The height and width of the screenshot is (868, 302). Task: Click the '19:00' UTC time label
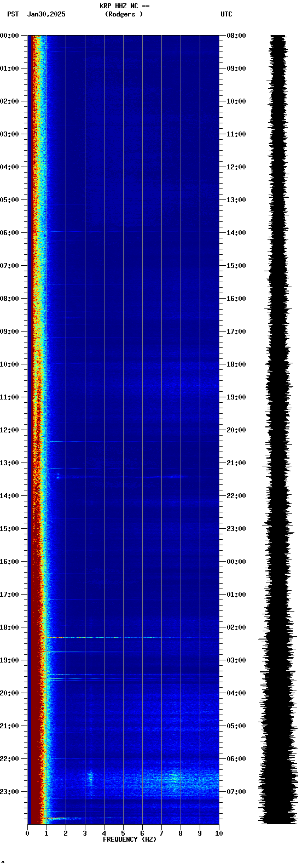[236, 397]
